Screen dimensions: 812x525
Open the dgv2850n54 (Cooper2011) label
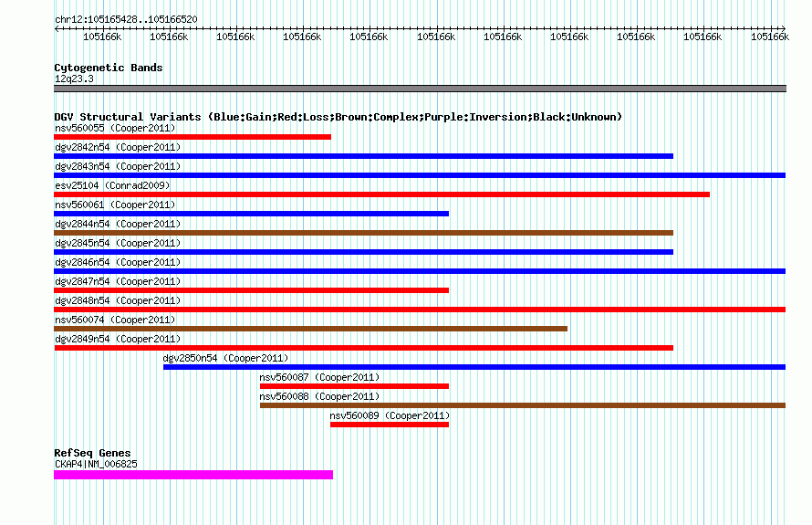pos(225,358)
